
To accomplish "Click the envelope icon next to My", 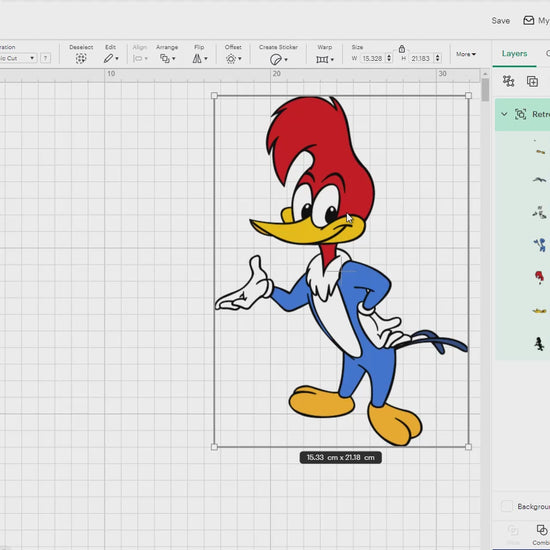I will (529, 20).
